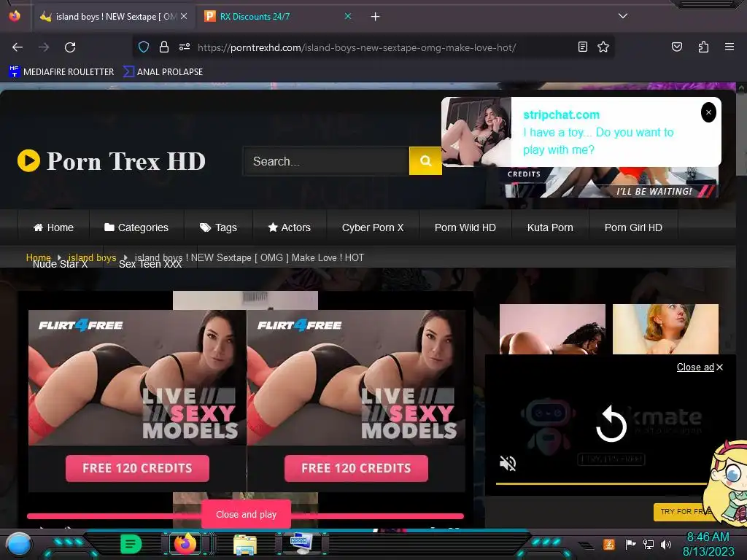Click the TRY FOR FREE button

[x=684, y=511]
